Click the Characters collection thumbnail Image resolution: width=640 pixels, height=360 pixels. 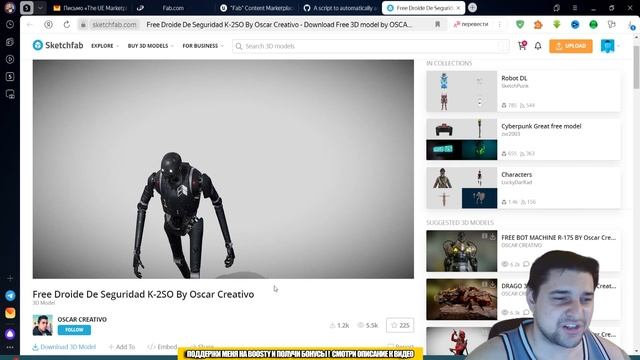pyautogui.click(x=462, y=188)
